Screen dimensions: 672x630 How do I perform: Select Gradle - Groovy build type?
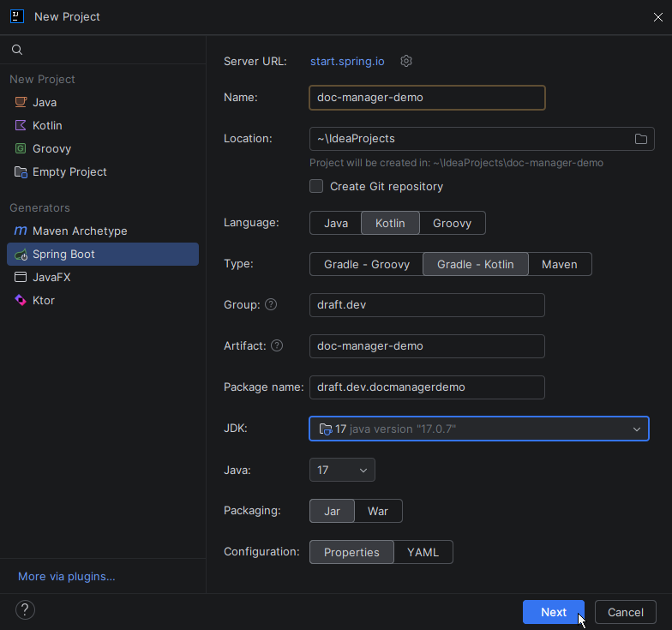367,264
